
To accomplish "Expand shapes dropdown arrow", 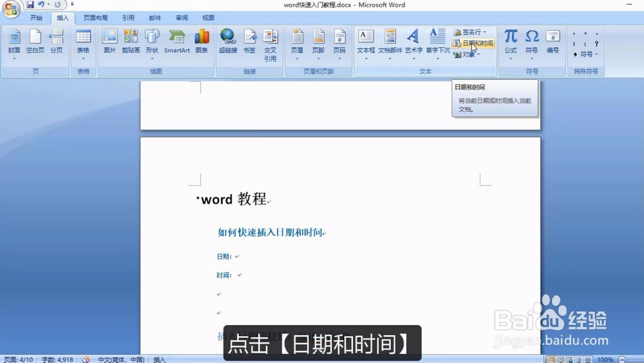I will click(152, 59).
